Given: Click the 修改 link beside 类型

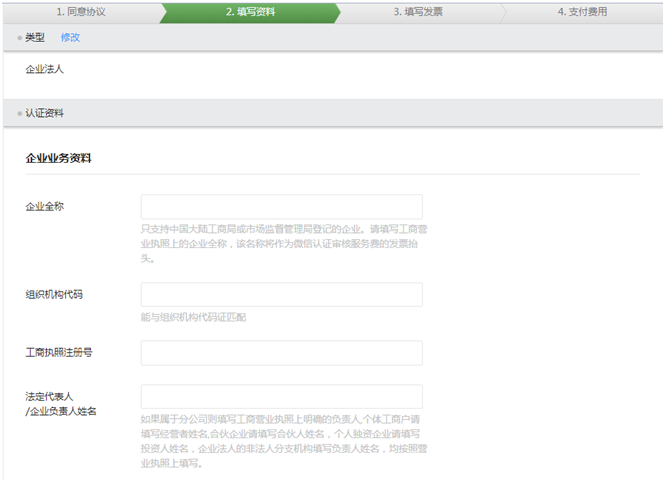Looking at the screenshot, I should click(70, 37).
